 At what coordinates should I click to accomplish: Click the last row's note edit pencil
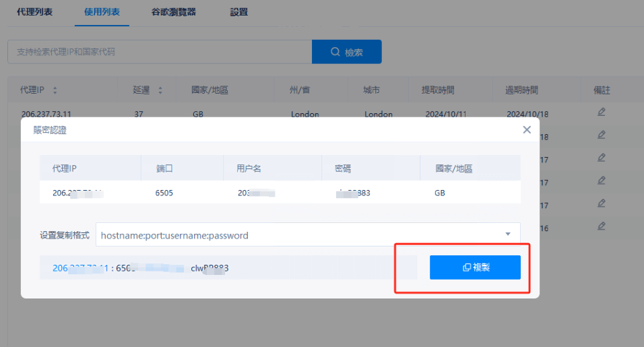601,226
